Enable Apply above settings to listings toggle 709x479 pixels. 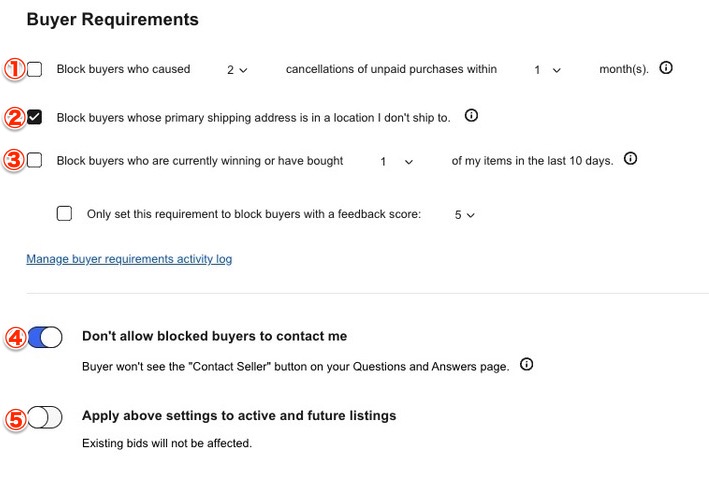pos(45,417)
